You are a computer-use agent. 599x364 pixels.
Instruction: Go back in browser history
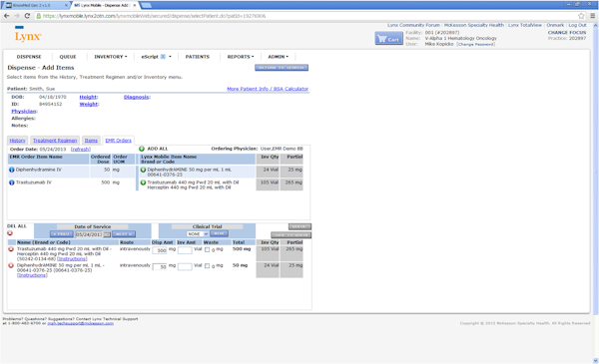click(x=7, y=16)
